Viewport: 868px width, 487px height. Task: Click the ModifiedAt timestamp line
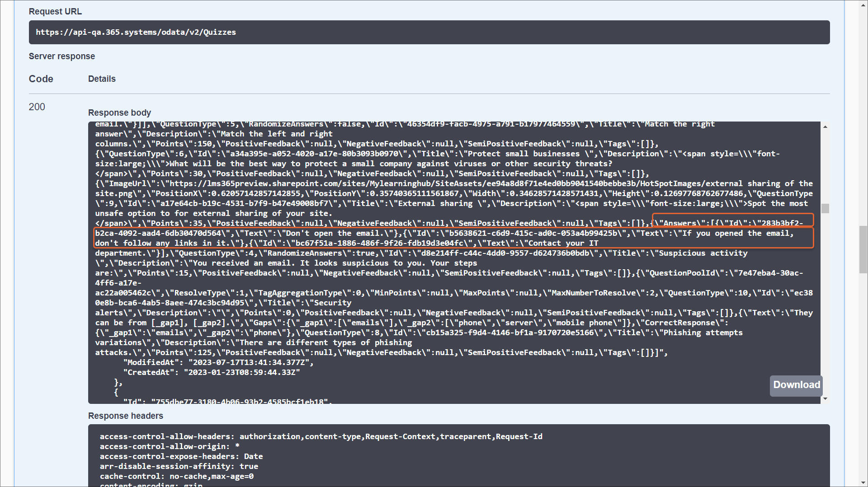click(x=218, y=362)
